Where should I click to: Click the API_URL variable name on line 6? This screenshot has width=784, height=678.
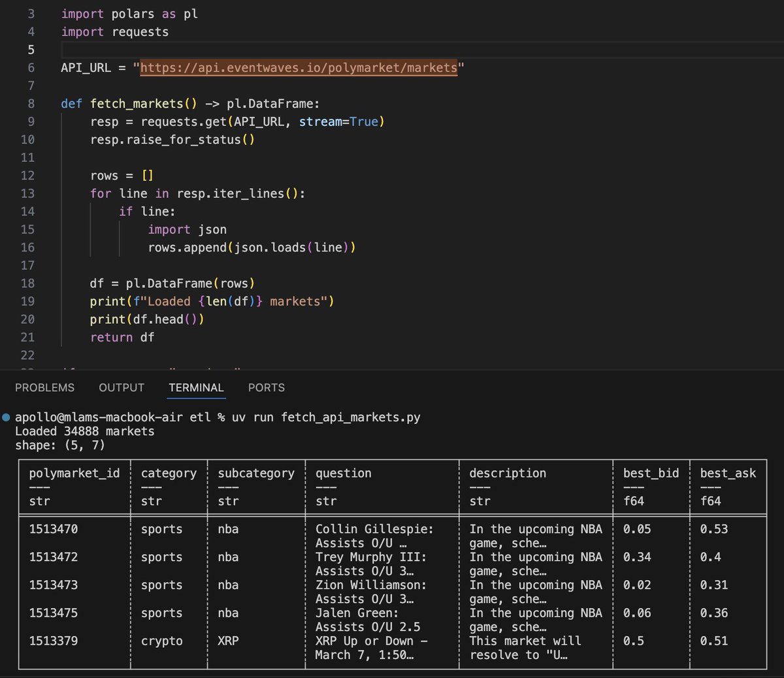(86, 68)
